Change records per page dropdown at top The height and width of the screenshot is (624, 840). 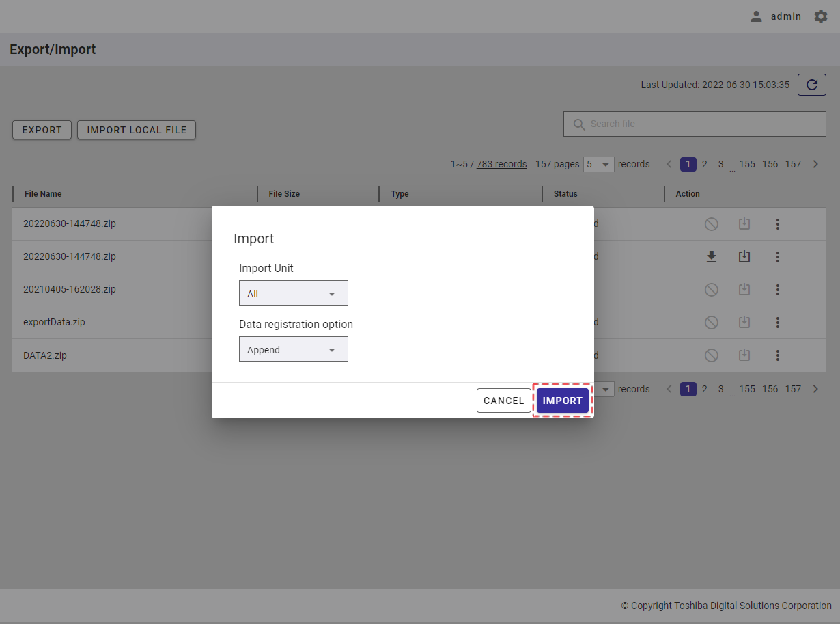[598, 164]
